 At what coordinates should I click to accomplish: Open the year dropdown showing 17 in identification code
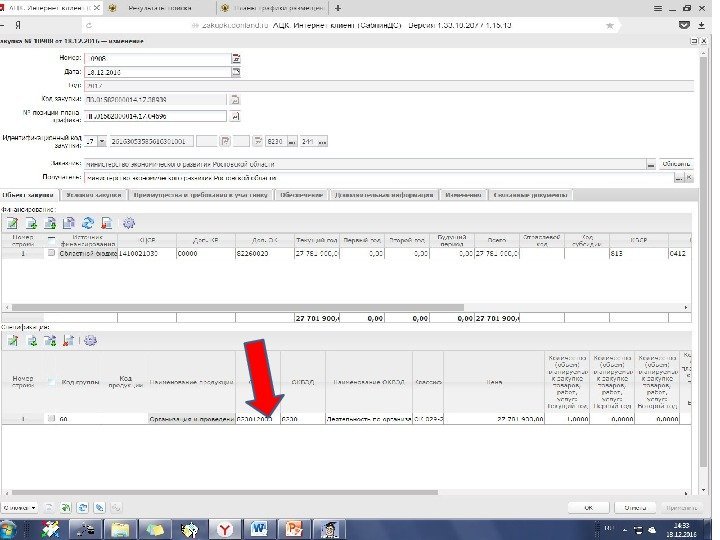click(x=102, y=141)
